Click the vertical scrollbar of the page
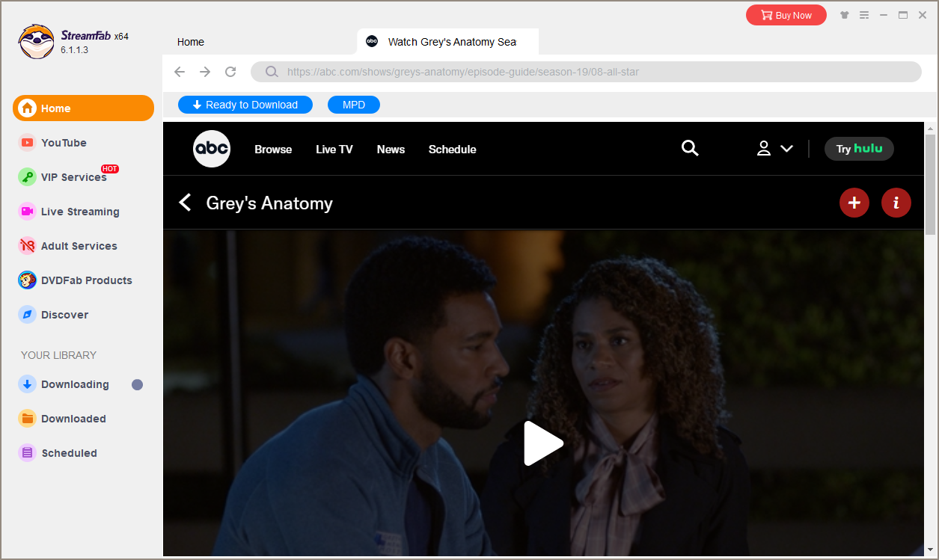The width and height of the screenshot is (939, 560). (930, 183)
